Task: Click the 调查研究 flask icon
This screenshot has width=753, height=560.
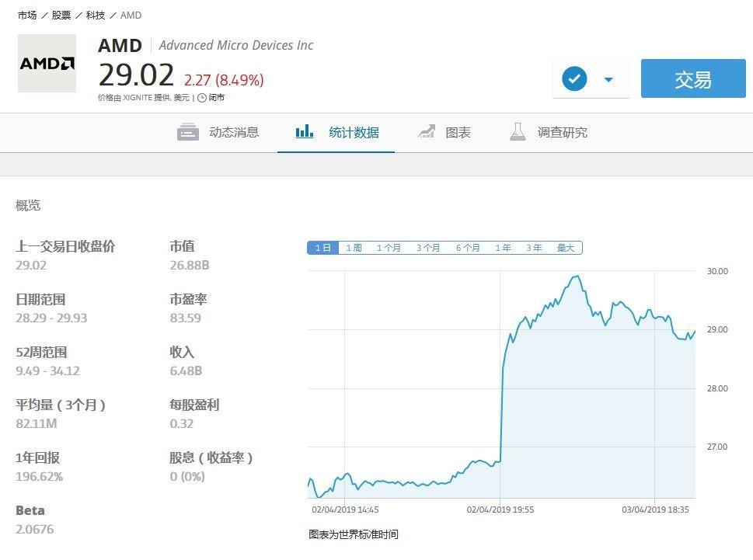Action: pyautogui.click(x=518, y=132)
